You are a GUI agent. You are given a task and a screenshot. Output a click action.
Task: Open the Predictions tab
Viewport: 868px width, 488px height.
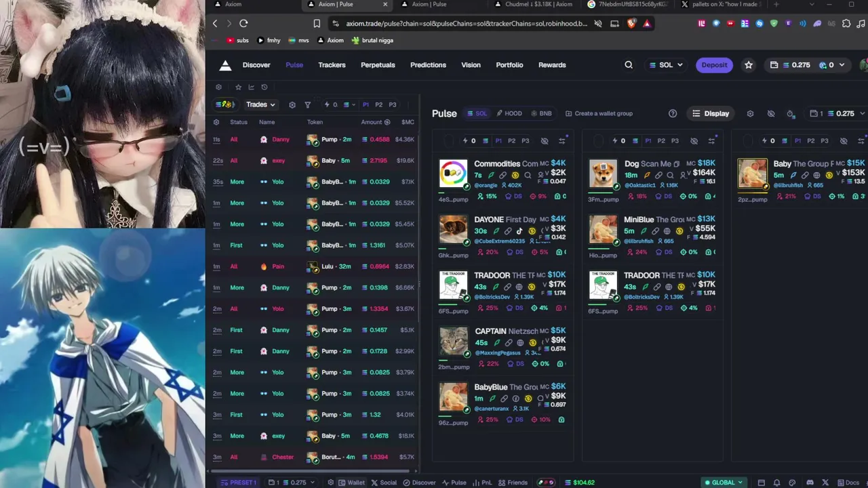(x=428, y=65)
